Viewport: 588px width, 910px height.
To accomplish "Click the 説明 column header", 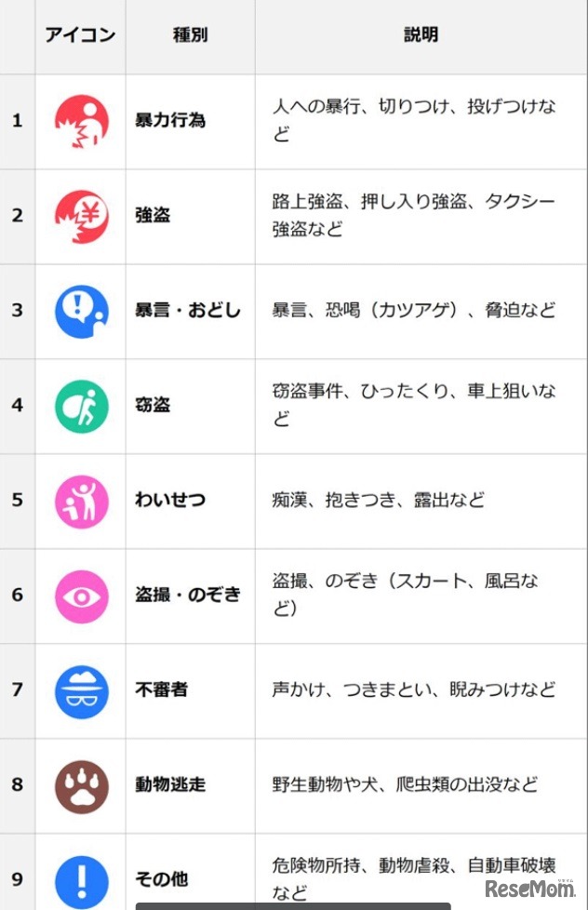I will (421, 35).
